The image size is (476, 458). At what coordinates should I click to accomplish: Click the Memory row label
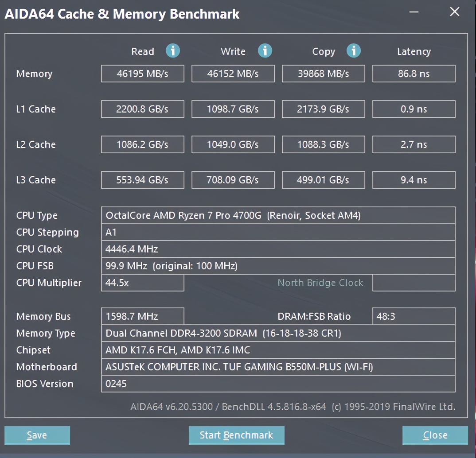click(x=34, y=74)
